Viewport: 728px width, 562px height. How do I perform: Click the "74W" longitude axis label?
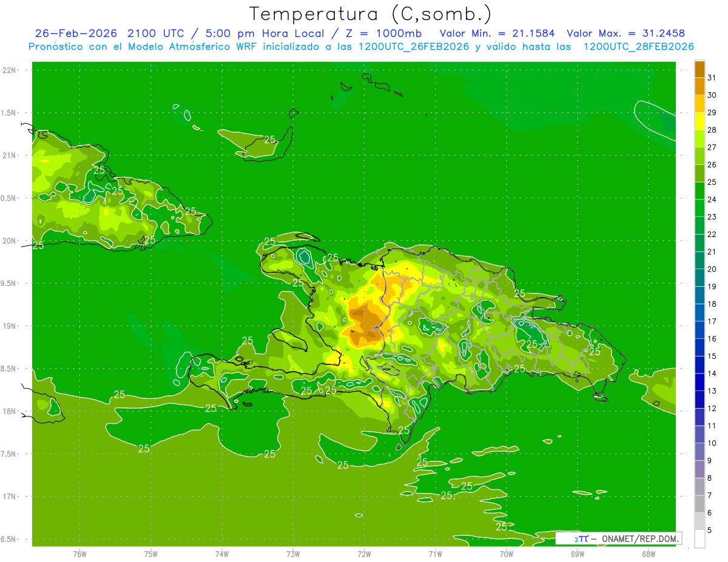[222, 554]
